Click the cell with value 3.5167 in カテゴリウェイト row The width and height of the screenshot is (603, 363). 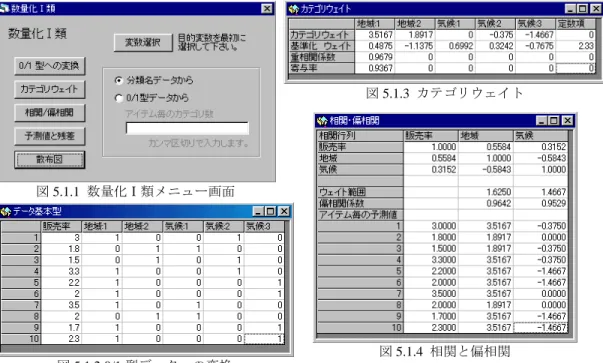point(375,35)
